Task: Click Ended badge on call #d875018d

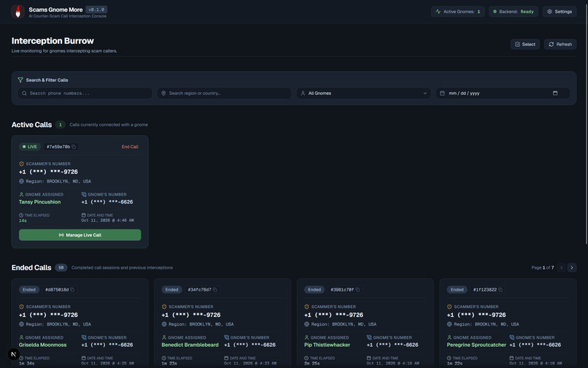Action: (x=29, y=290)
